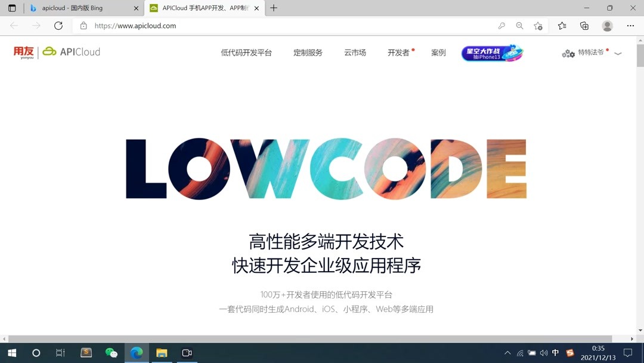Expand hidden icons chevron in system tray

(507, 352)
